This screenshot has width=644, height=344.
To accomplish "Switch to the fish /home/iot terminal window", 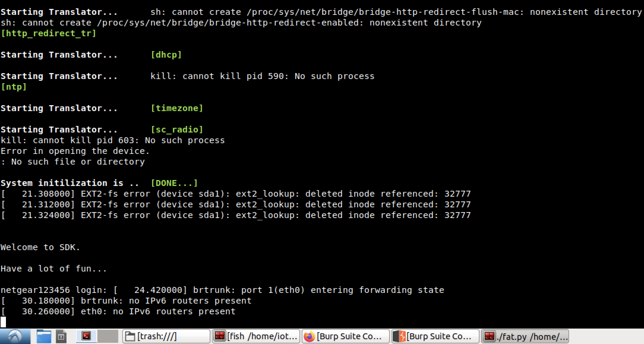I will 256,336.
